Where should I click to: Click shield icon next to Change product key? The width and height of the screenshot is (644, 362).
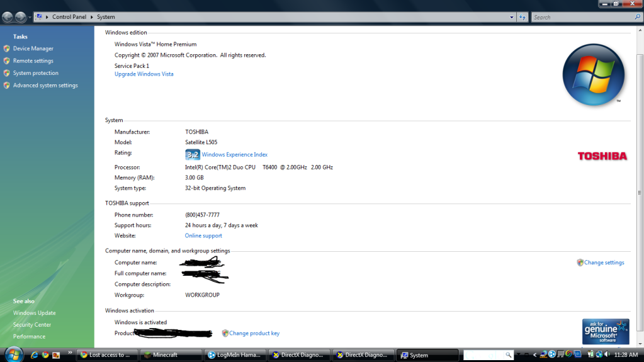(225, 333)
